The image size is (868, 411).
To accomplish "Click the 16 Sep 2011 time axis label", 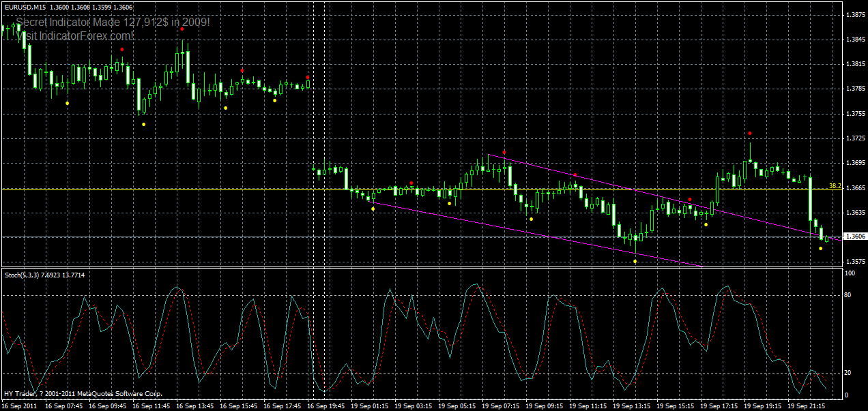I will [x=20, y=404].
